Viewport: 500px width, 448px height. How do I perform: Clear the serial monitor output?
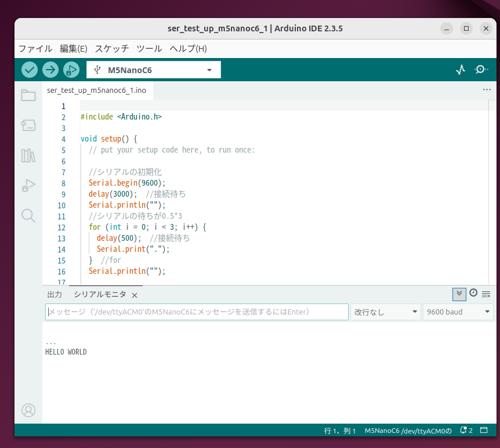[487, 294]
